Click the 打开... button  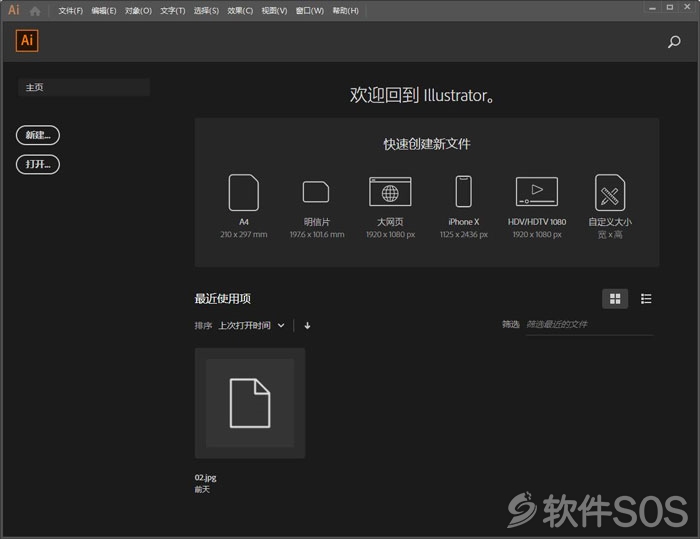[x=38, y=164]
